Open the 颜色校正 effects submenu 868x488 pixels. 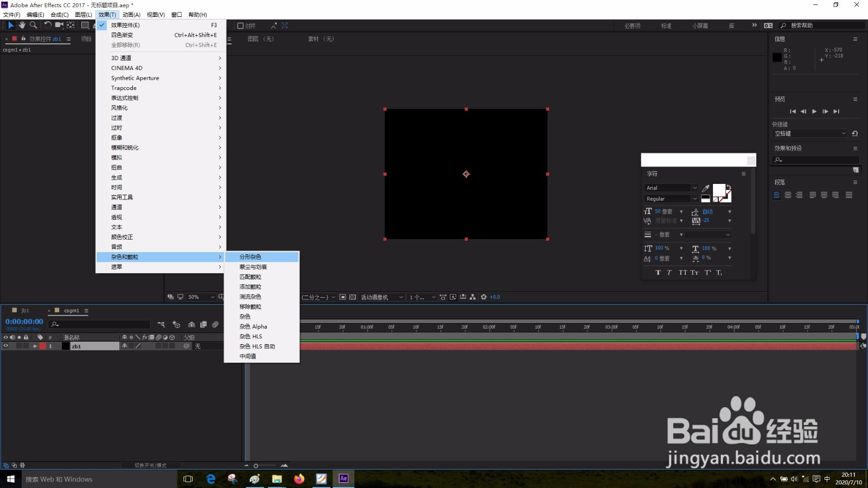[161, 237]
